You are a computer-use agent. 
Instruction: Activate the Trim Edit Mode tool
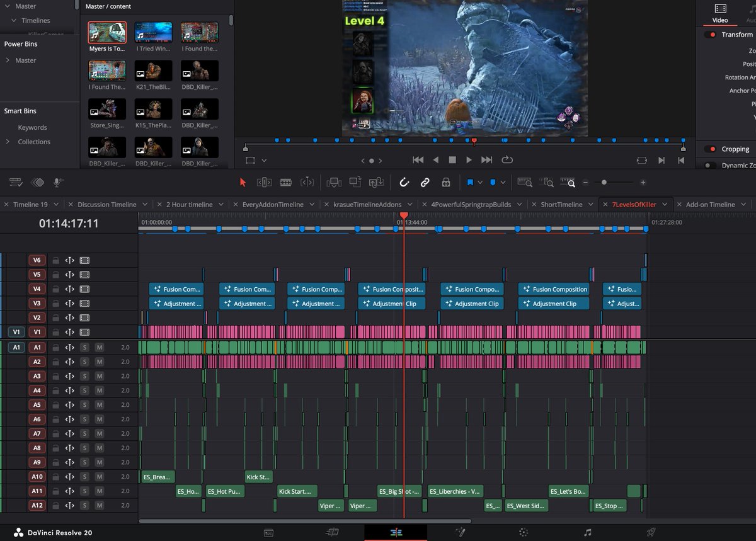[x=264, y=183]
